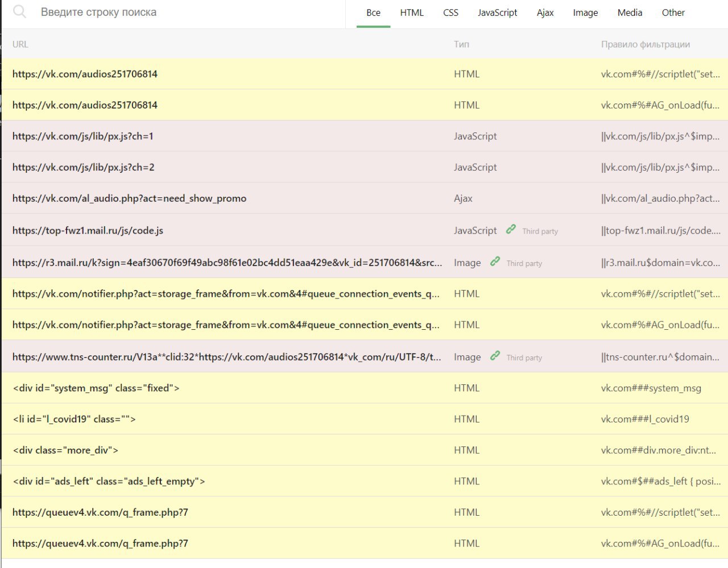Click rule vk.com##div.more_div

pos(659,450)
